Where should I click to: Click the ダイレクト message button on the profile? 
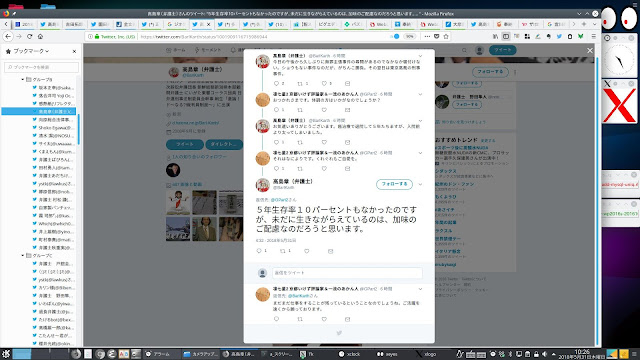click(224, 144)
